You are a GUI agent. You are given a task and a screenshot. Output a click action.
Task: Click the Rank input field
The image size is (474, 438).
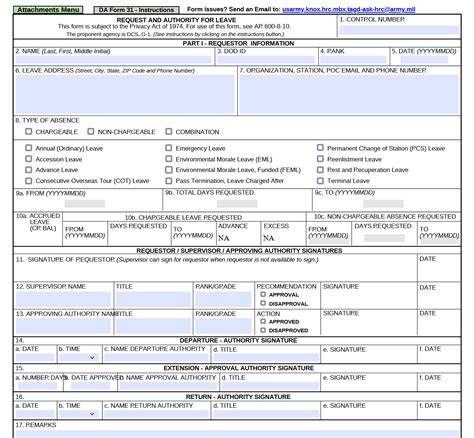353,60
